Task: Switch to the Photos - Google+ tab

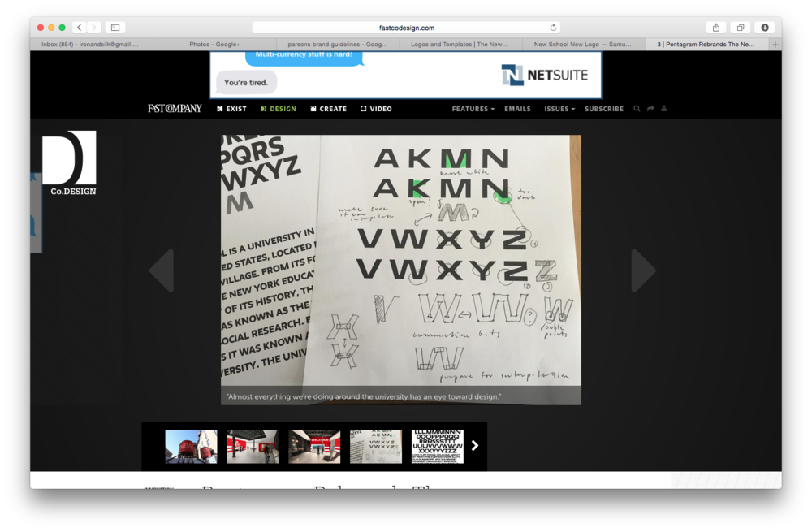Action: [214, 45]
